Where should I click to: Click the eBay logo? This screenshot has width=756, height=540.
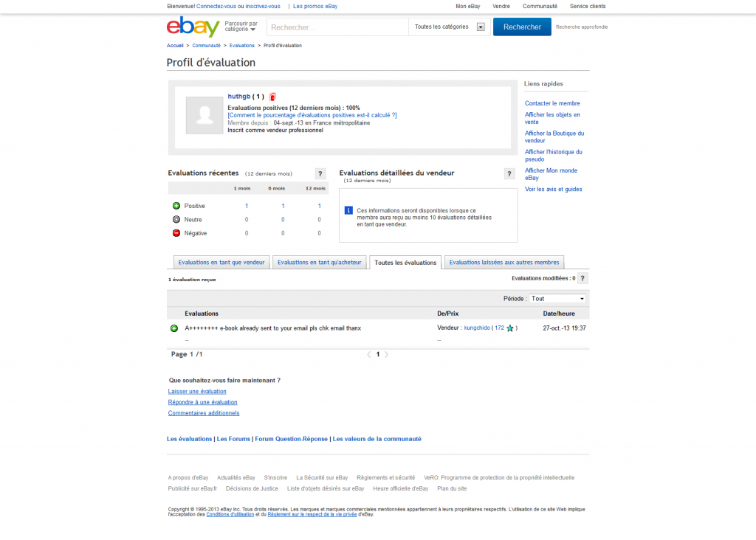coord(193,27)
